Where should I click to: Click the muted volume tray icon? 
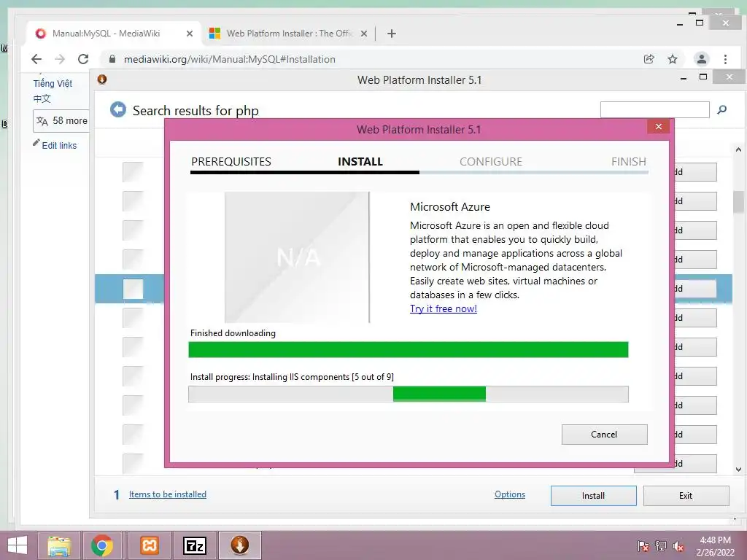[x=678, y=546]
